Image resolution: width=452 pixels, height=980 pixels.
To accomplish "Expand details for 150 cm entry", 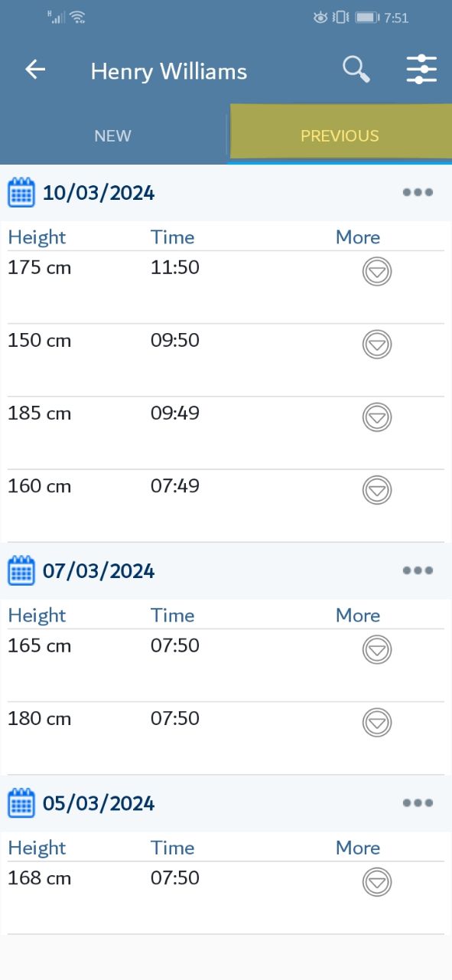I will [x=377, y=344].
